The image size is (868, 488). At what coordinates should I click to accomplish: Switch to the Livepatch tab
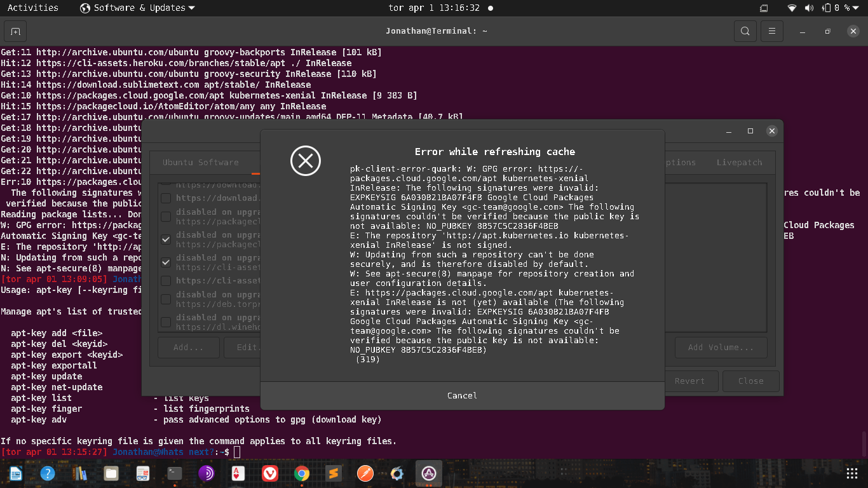pos(739,163)
